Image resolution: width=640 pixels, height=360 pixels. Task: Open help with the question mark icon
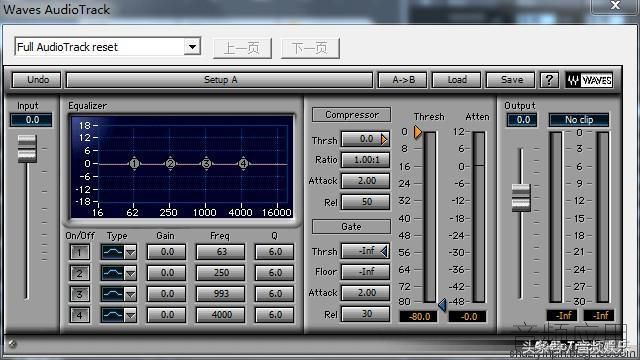[x=549, y=80]
